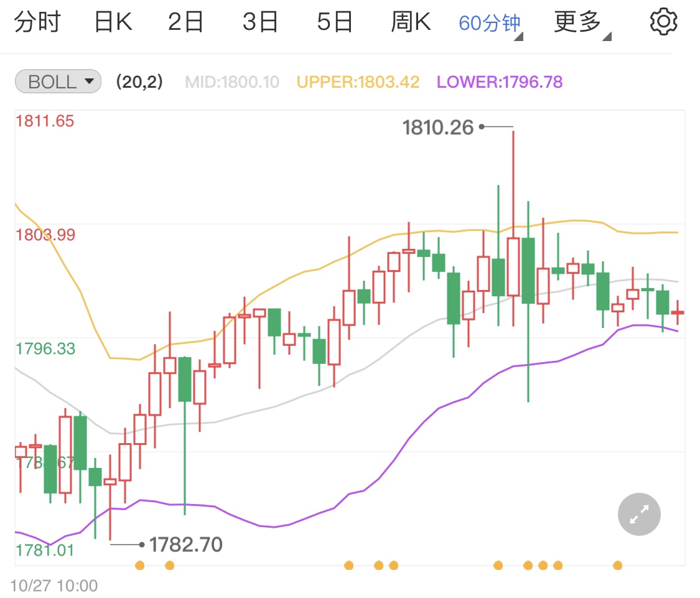Select the 2日 chart tab
Viewport: 700px width, 598px height.
coord(186,22)
